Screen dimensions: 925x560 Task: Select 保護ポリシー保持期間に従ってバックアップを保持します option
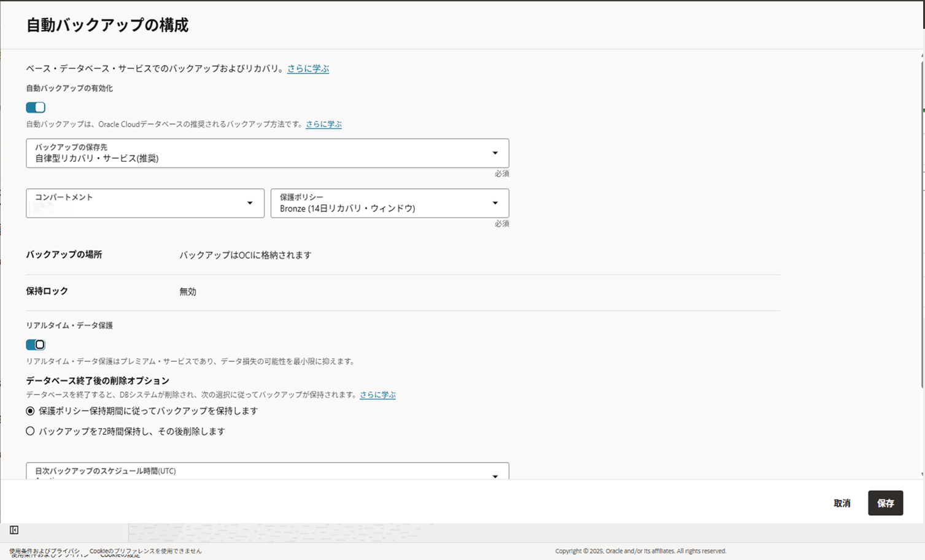(x=30, y=411)
